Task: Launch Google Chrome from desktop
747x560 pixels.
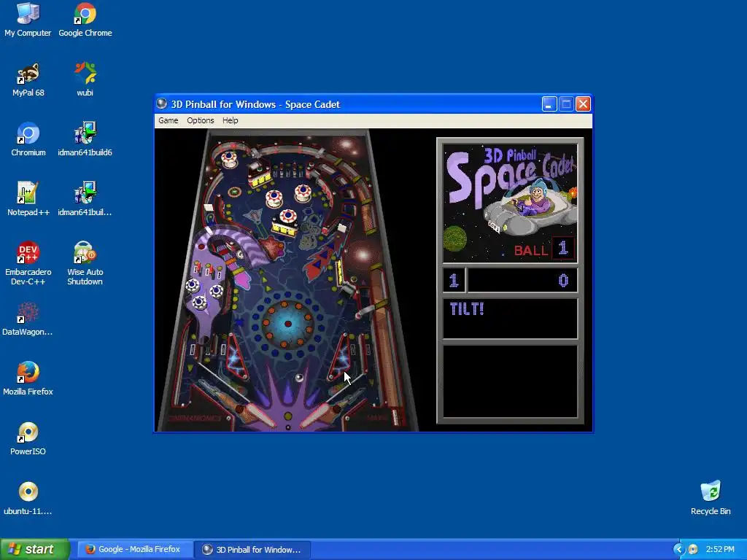Action: click(x=85, y=20)
